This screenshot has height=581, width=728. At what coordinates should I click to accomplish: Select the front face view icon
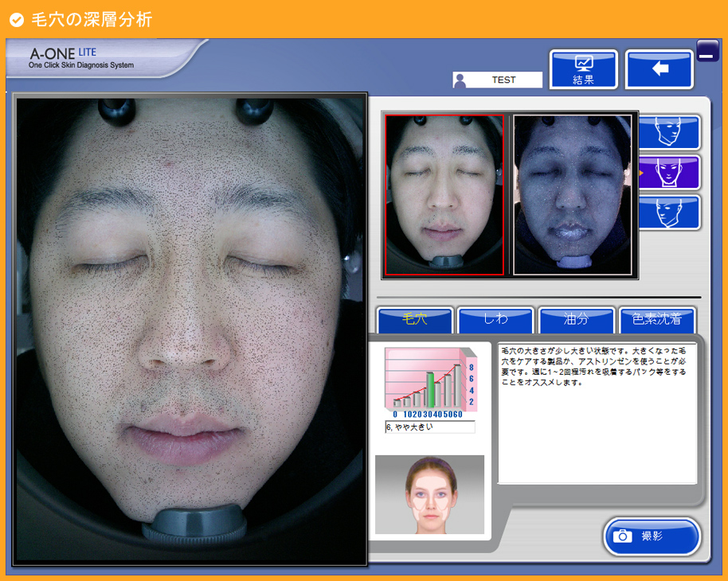coord(670,172)
